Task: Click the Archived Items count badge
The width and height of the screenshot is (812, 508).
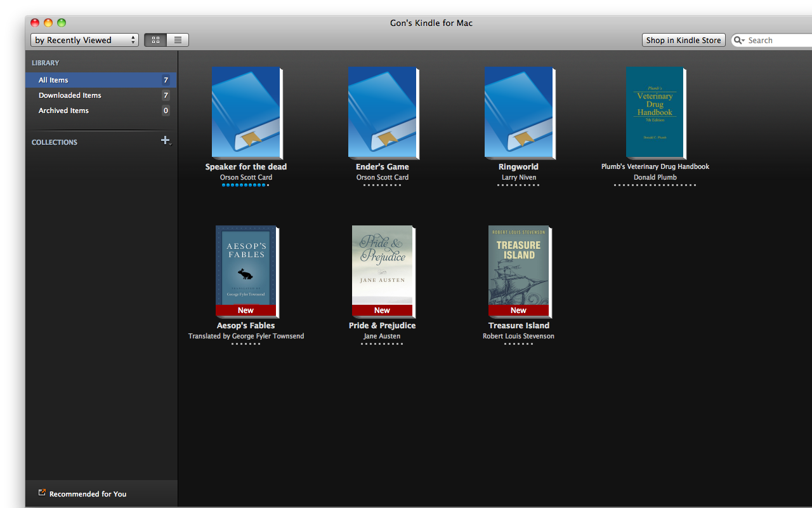Action: (x=166, y=110)
